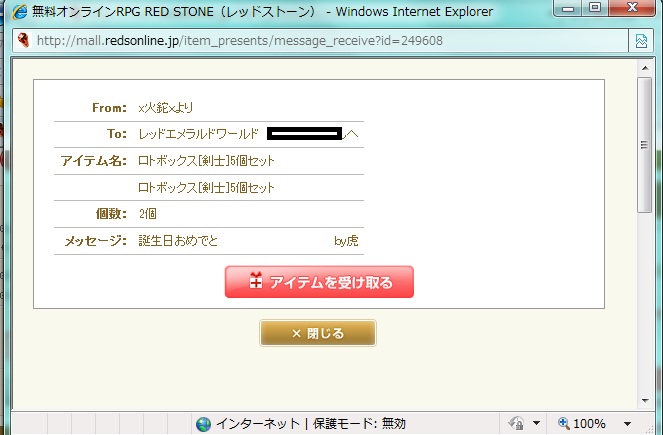Click the gift box icon on red button
663x435 pixels.
tap(256, 281)
